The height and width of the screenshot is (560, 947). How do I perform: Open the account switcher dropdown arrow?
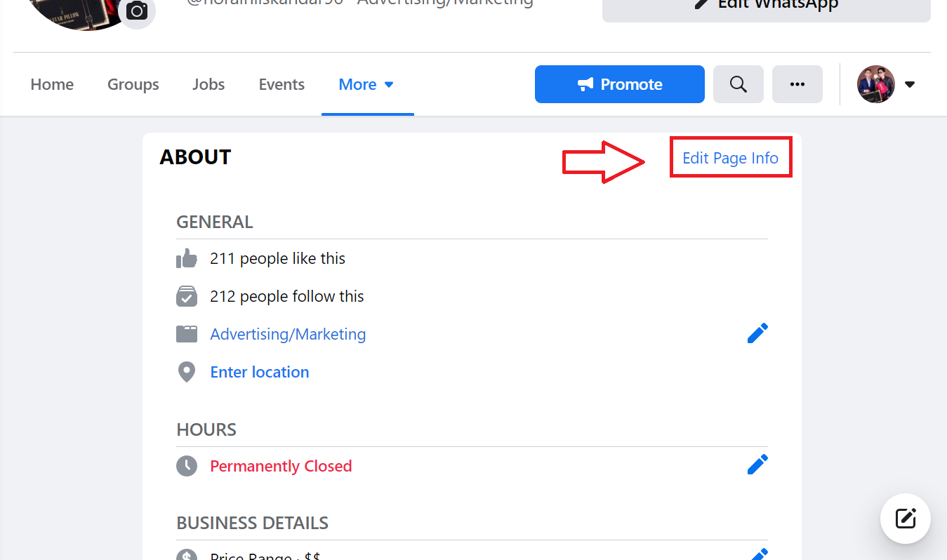pos(910,84)
